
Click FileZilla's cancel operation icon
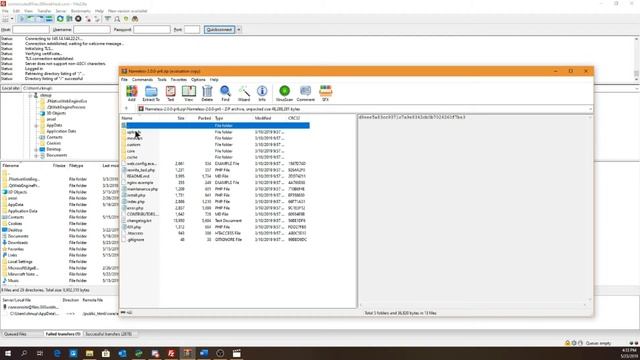[x=78, y=19]
